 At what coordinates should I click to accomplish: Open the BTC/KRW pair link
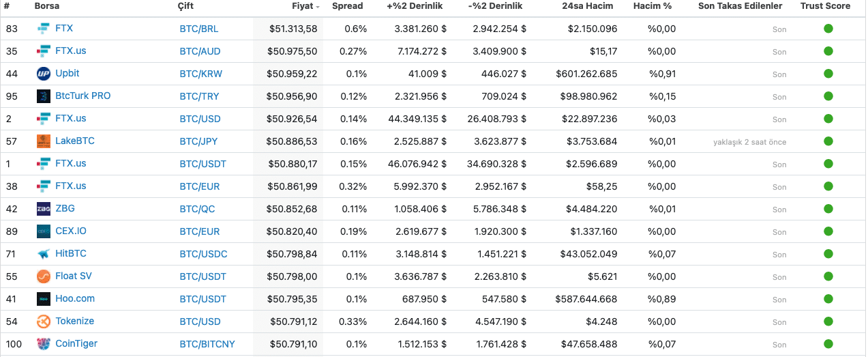200,74
